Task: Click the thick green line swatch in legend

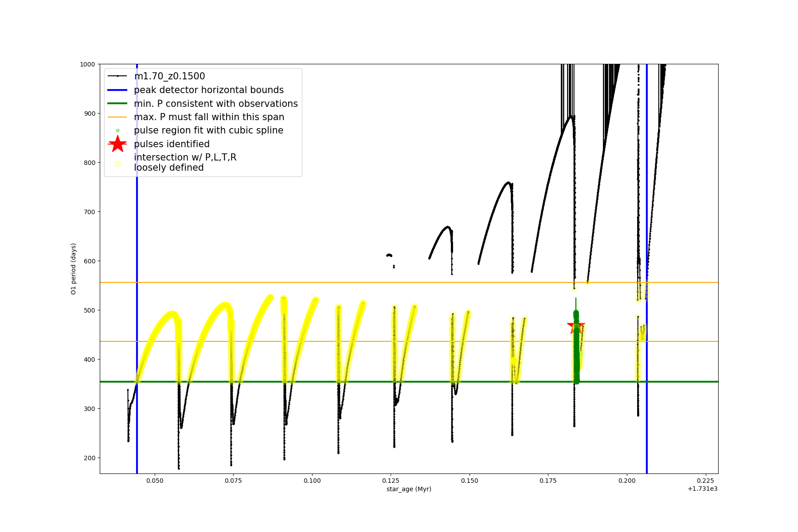Action: point(117,104)
